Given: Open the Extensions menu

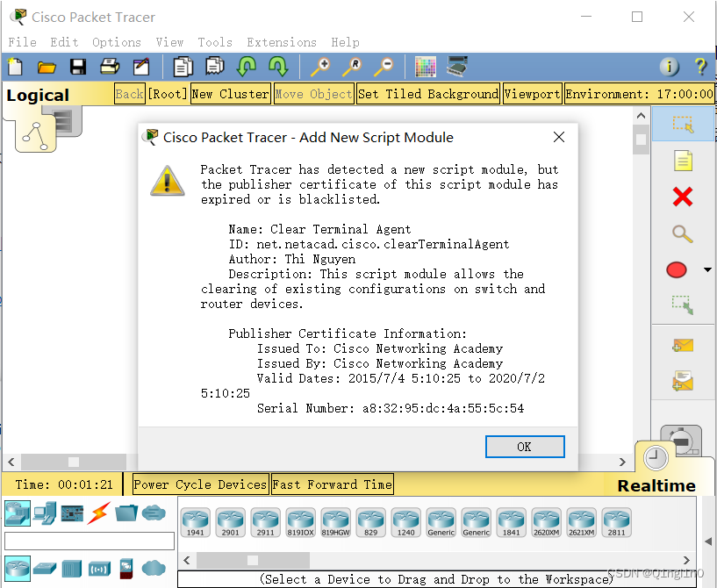Looking at the screenshot, I should pos(282,42).
